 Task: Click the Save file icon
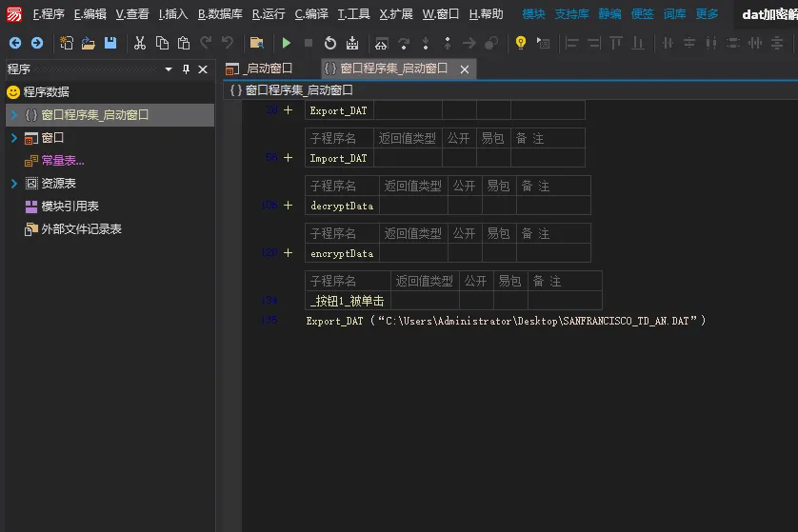point(110,43)
